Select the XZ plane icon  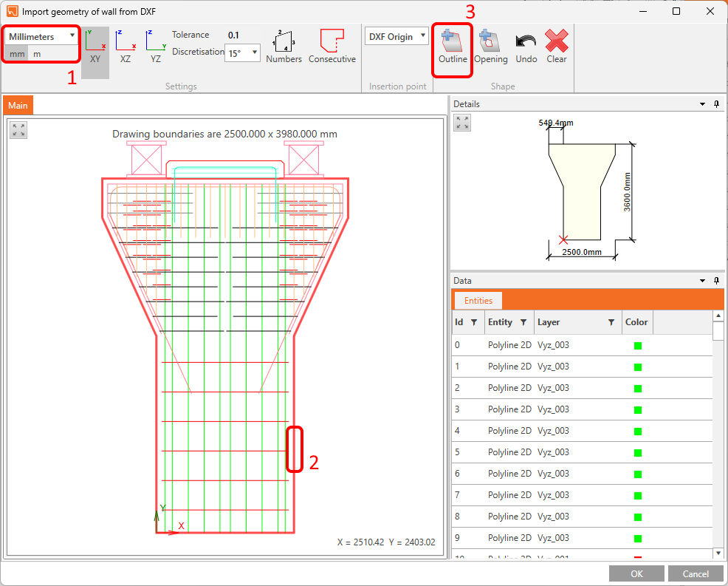click(x=126, y=47)
